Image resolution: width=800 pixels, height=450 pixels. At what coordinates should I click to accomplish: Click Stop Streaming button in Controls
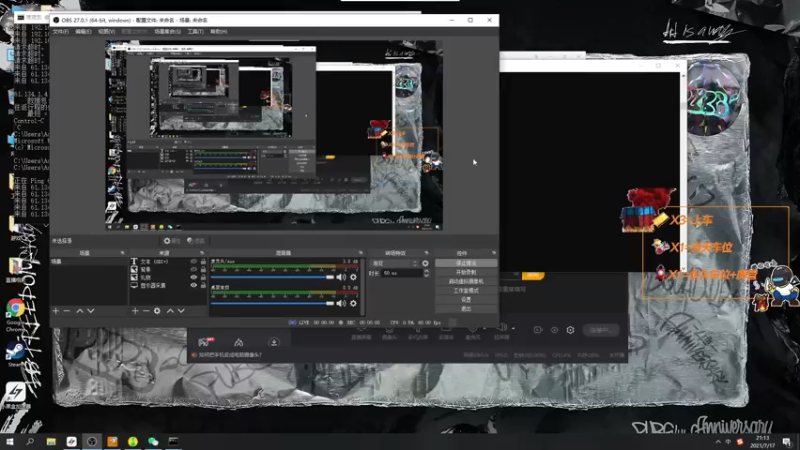click(x=466, y=263)
